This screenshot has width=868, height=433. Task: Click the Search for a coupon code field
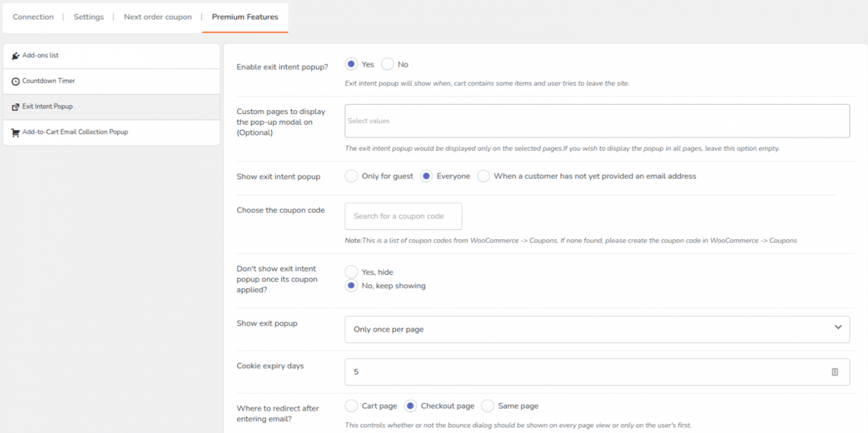[x=403, y=216]
